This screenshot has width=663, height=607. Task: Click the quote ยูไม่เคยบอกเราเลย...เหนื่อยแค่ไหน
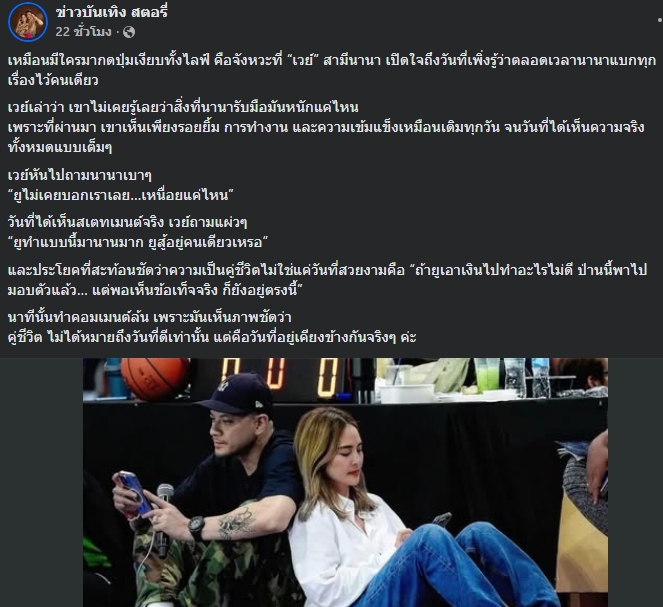pyautogui.click(x=121, y=195)
